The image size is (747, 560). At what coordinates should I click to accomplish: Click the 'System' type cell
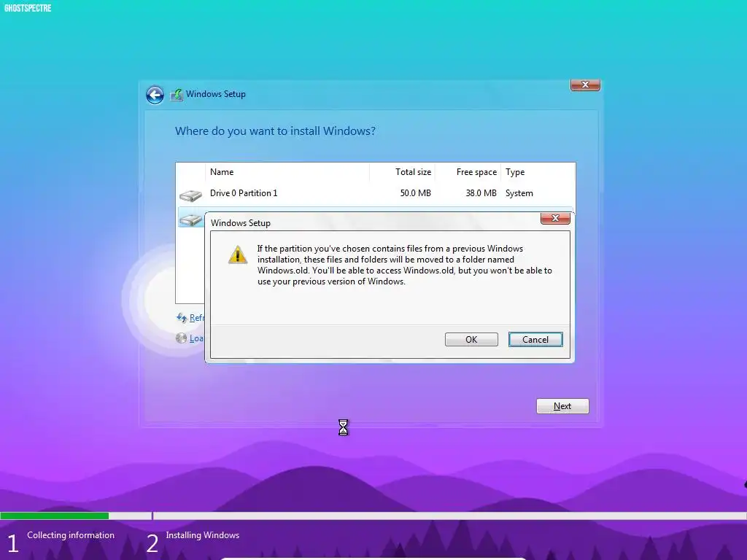tap(519, 192)
